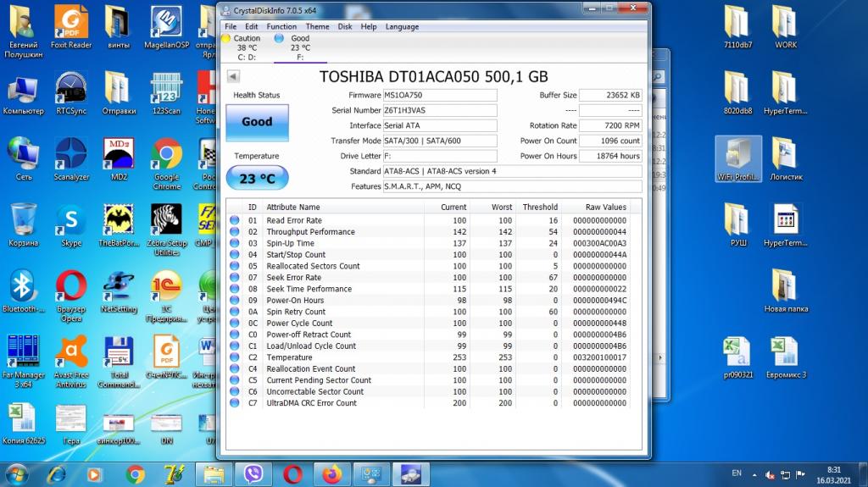Image resolution: width=868 pixels, height=487 pixels.
Task: Open MagellanOSP desktop shortcut
Action: click(x=166, y=26)
